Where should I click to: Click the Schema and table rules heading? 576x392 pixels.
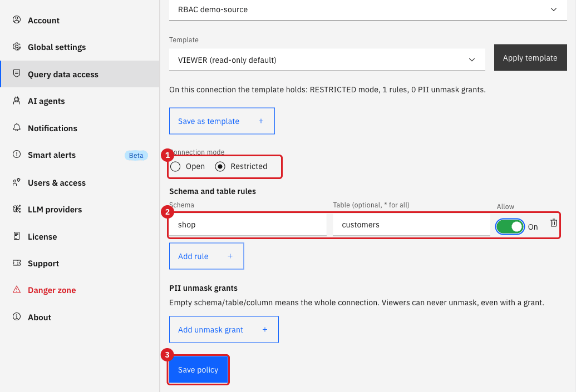(x=213, y=191)
